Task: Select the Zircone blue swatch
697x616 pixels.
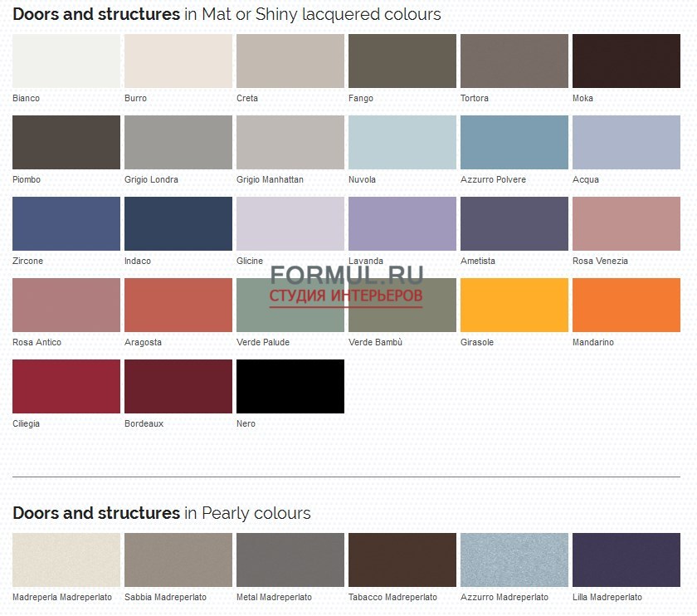Action: click(66, 223)
